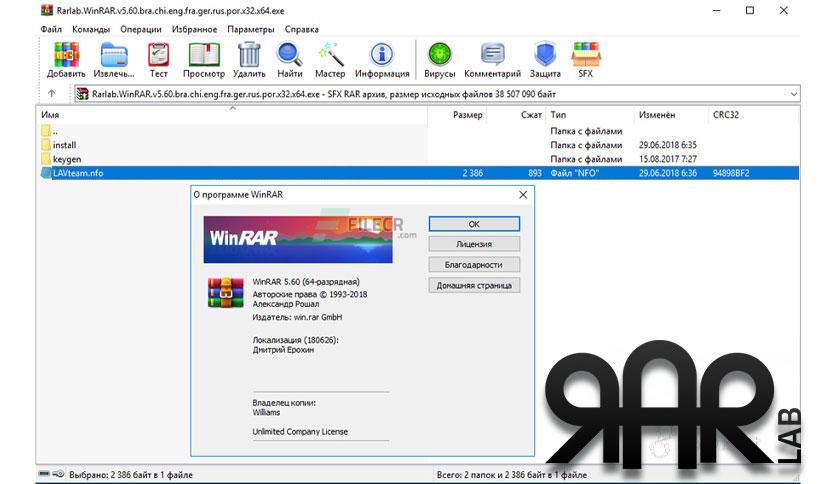The width and height of the screenshot is (836, 484).
Task: Select the install folder row name
Action: coord(65,145)
